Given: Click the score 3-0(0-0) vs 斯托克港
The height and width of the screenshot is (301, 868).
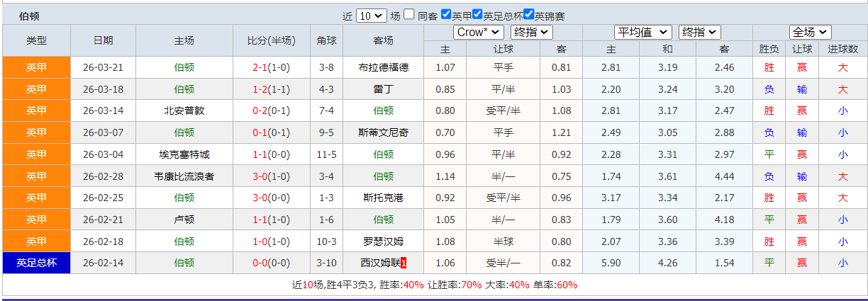Looking at the screenshot, I should pos(272,198).
